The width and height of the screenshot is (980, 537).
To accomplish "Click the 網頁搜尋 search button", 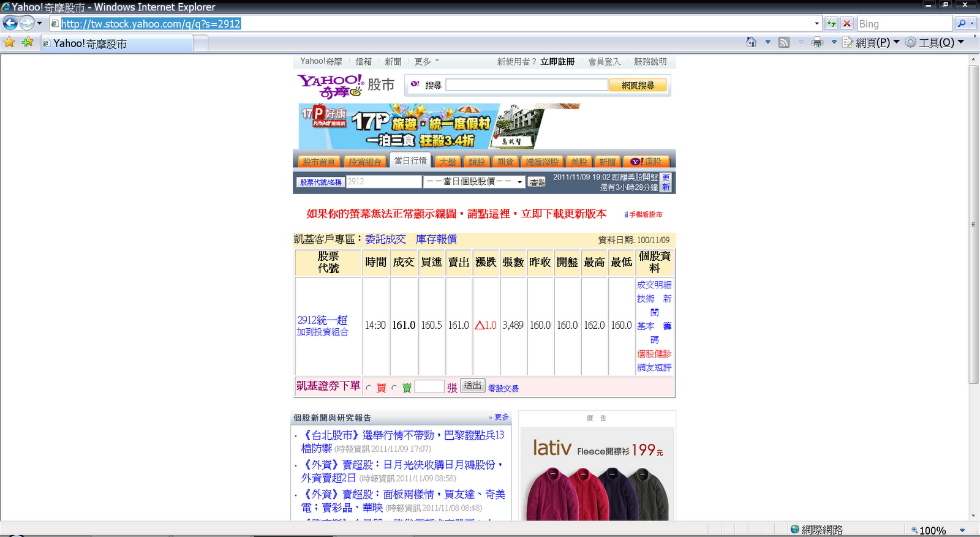I will tap(638, 85).
